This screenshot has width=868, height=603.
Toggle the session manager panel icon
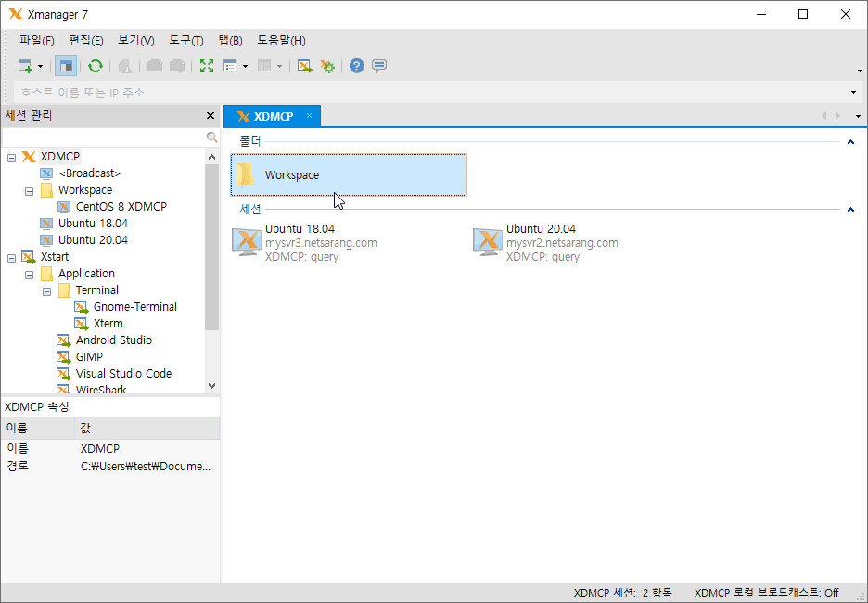pyautogui.click(x=66, y=66)
